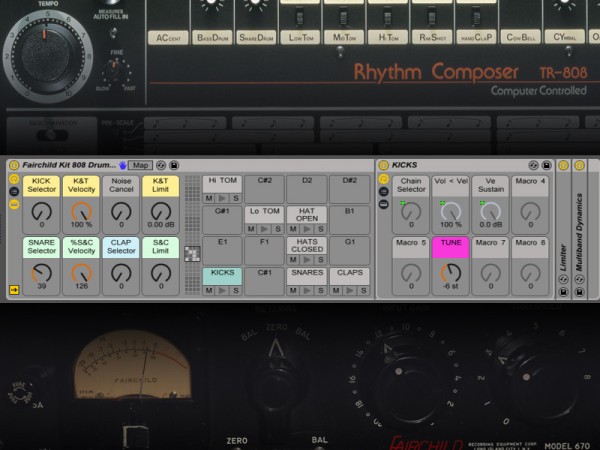Viewport: 600px width, 450px height.
Task: Toggle the Fairchild Kit device activator
Action: click(x=14, y=165)
